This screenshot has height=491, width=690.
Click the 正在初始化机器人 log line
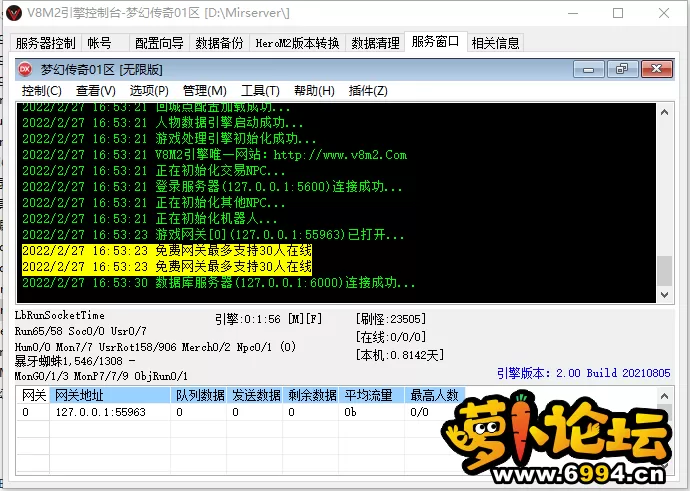click(150, 219)
